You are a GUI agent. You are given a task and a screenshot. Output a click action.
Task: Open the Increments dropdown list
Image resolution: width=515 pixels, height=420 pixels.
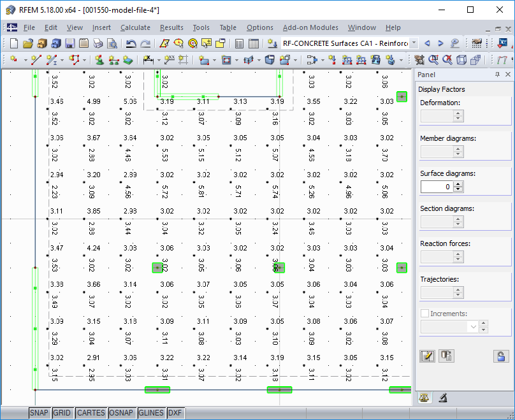(x=473, y=326)
